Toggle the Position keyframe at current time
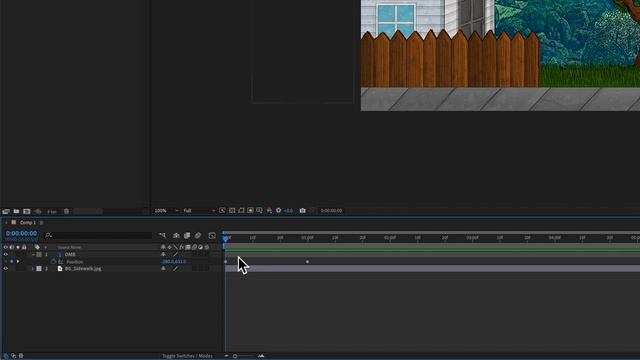This screenshot has width=640, height=360. [x=11, y=262]
